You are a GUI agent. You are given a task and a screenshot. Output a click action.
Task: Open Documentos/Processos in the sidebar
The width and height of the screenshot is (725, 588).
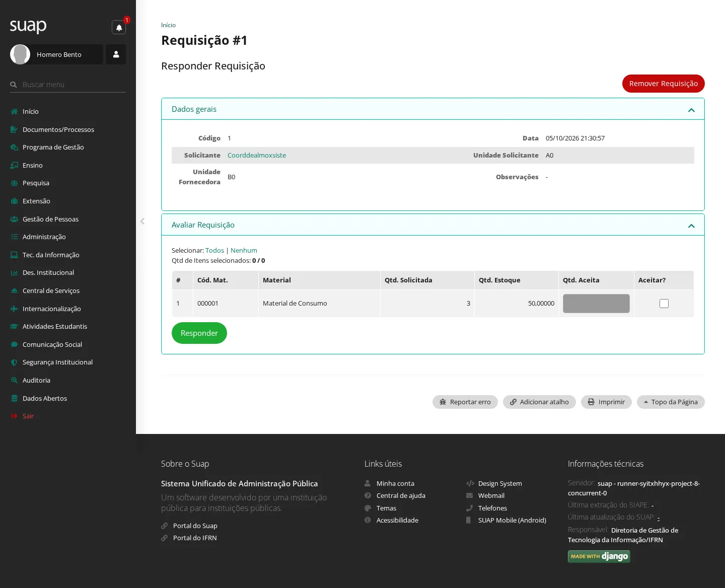(x=58, y=129)
